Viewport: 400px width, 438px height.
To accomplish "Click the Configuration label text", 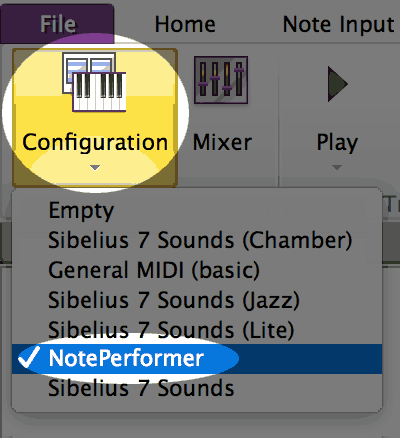I will [95, 143].
